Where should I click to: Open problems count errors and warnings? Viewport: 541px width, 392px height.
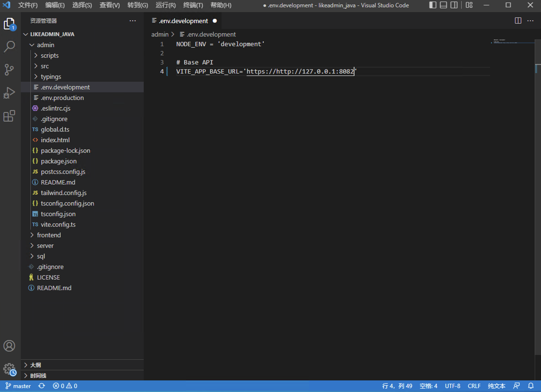tap(65, 386)
